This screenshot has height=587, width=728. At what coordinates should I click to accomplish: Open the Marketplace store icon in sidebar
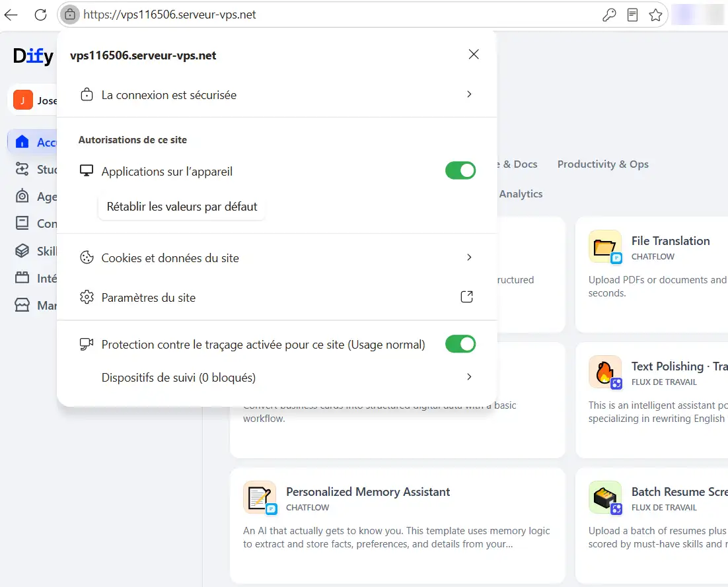coord(22,305)
